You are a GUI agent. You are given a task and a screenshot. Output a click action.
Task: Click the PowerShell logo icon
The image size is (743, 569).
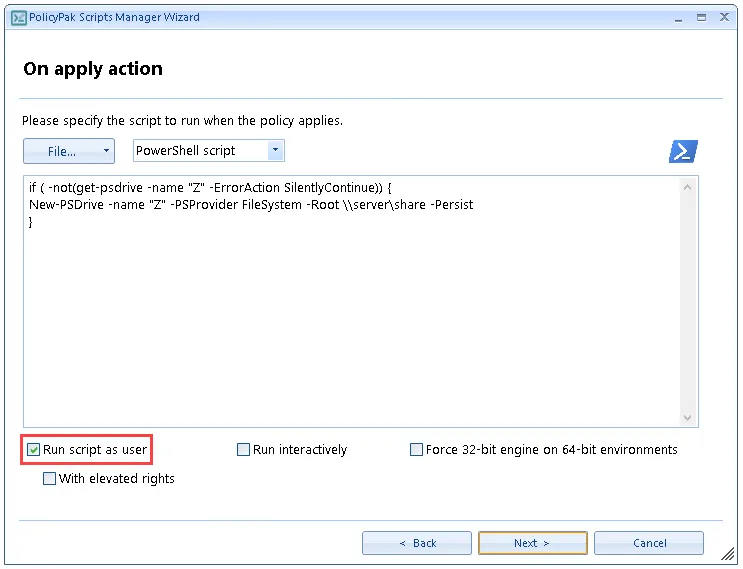(x=683, y=151)
